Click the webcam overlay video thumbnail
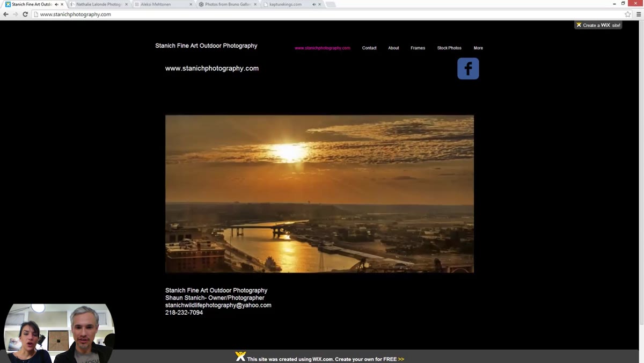 click(x=59, y=333)
